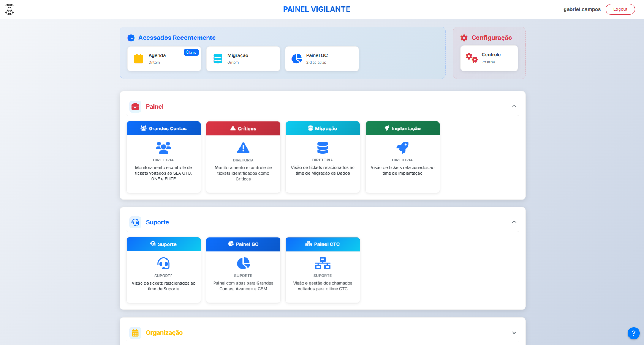Click the Painel Vigilante logo icon
Viewport: 644px width, 345px height.
(9, 9)
